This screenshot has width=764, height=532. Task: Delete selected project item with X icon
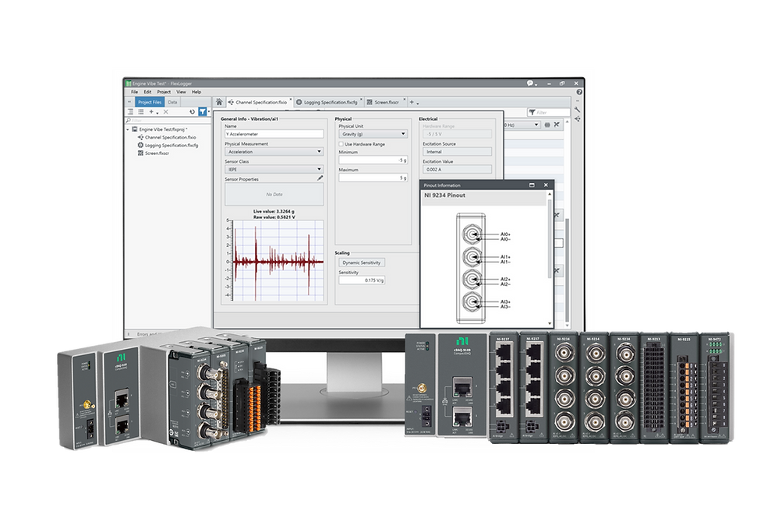point(165,112)
